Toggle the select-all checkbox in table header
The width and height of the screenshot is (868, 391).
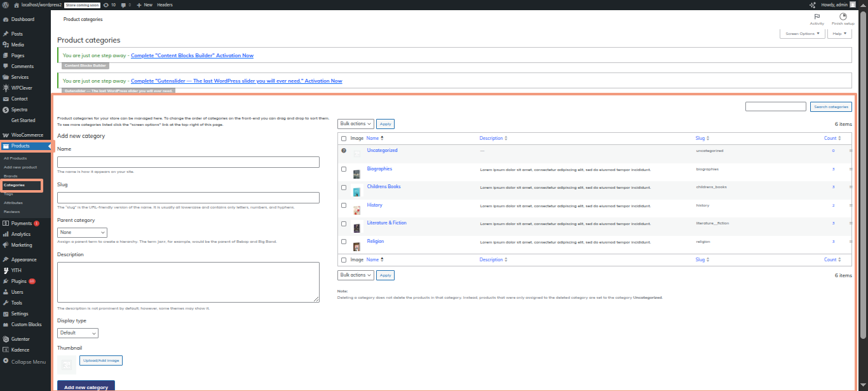(x=344, y=138)
